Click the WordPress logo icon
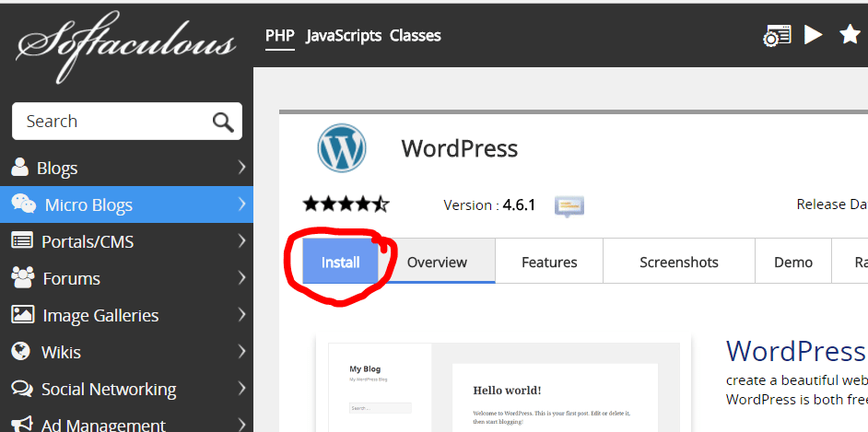Screen dimensions: 868x432 (x=342, y=147)
